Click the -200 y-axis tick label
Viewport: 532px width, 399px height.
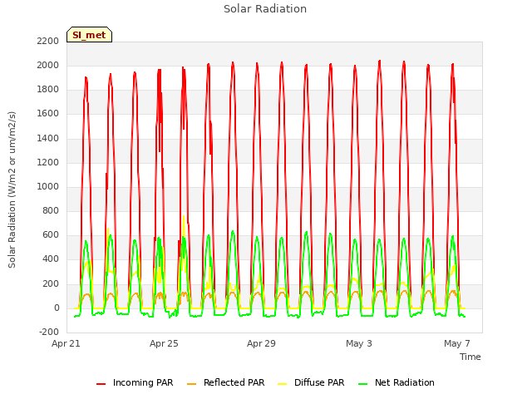[49, 332]
